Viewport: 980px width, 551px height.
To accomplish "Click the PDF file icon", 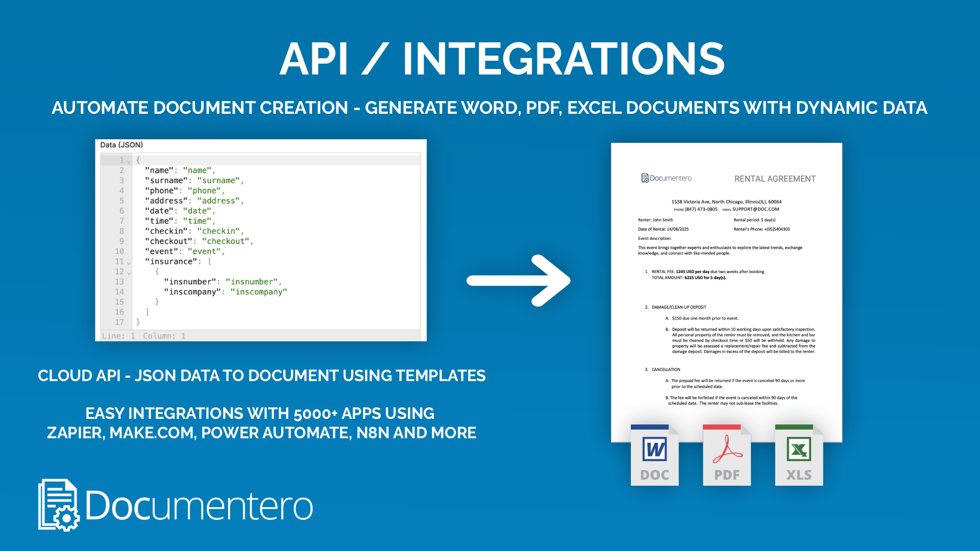I will click(x=727, y=455).
